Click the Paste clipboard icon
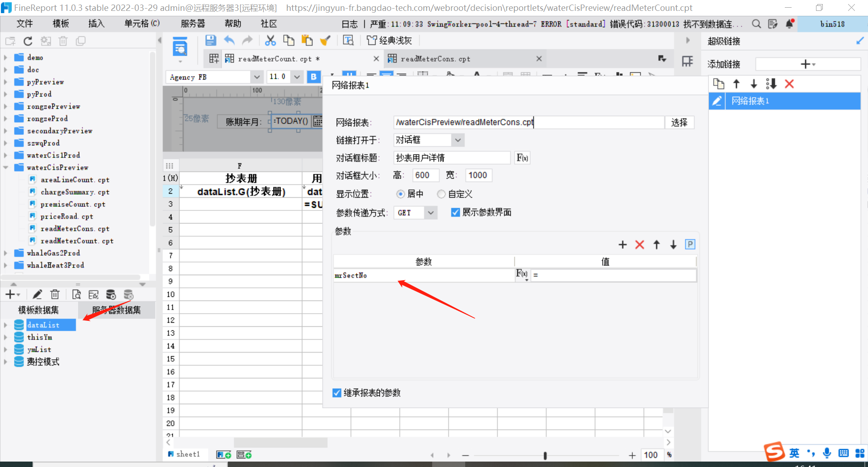 307,41
